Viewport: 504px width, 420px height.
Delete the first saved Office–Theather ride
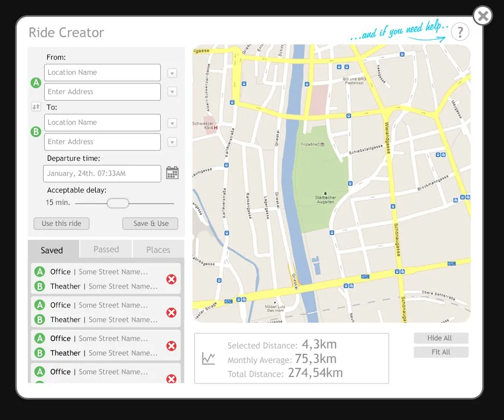[x=172, y=279]
